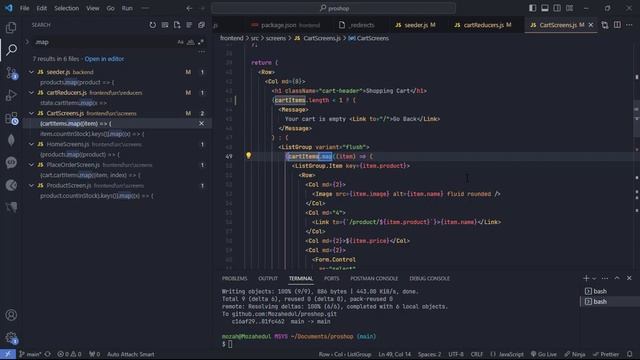Create a new terminal
640x360 pixels.
click(x=586, y=278)
